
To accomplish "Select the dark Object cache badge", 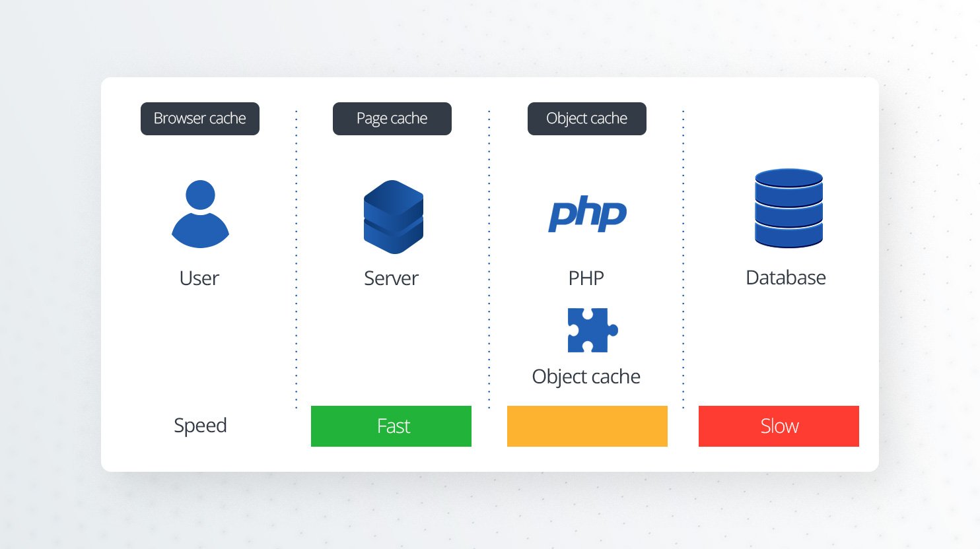I will tap(586, 119).
